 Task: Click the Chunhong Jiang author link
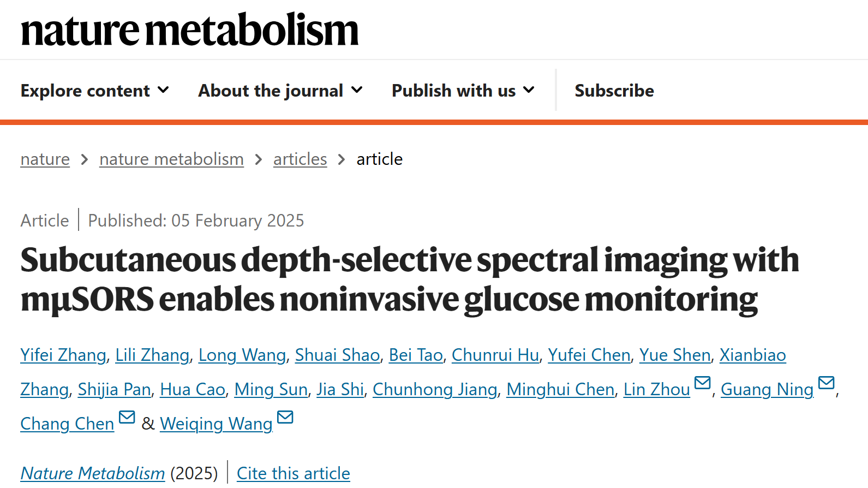(435, 390)
